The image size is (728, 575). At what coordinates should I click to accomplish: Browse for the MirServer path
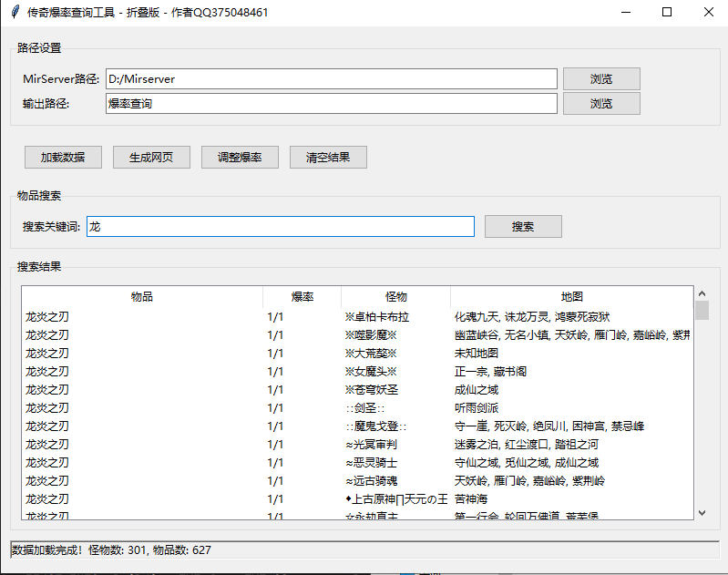pyautogui.click(x=600, y=79)
